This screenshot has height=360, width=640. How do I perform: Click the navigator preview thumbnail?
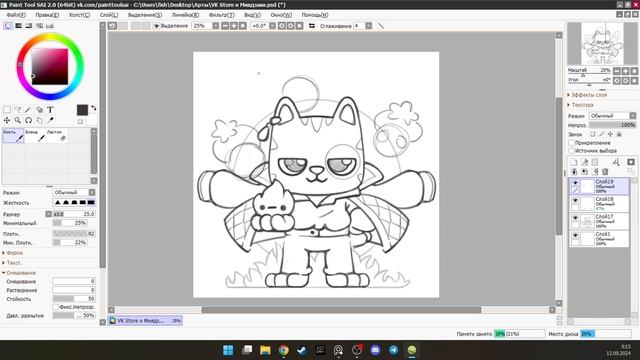tap(602, 44)
